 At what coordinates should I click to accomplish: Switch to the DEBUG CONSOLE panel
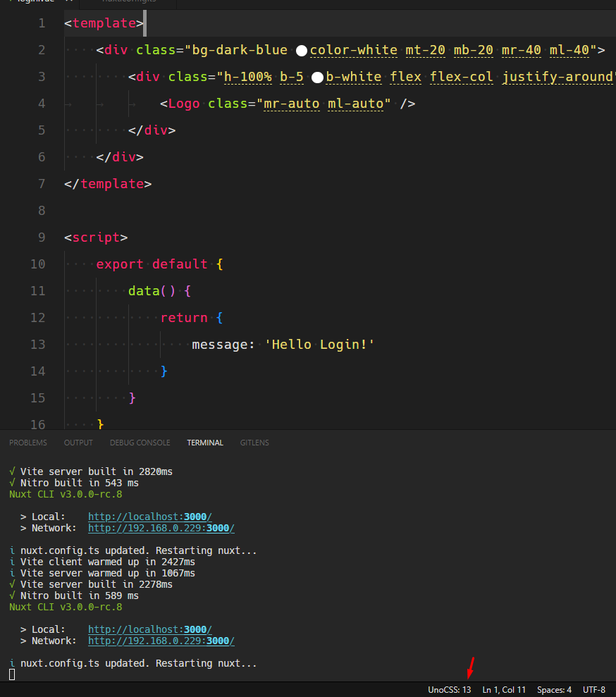pyautogui.click(x=140, y=443)
